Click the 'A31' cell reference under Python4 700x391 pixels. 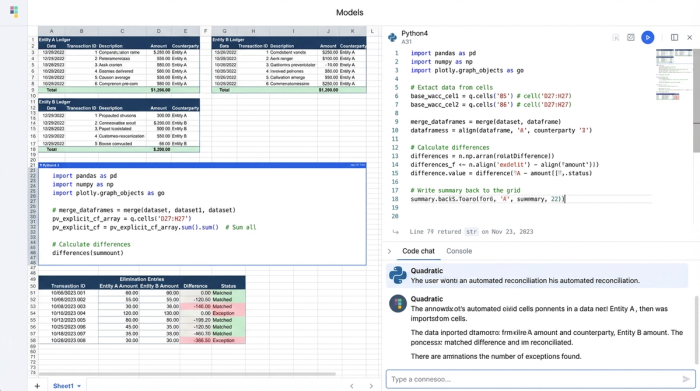tap(406, 42)
